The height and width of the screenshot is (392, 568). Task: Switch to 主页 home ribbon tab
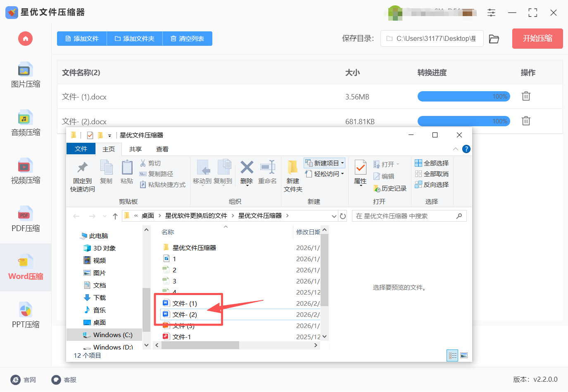pos(109,149)
